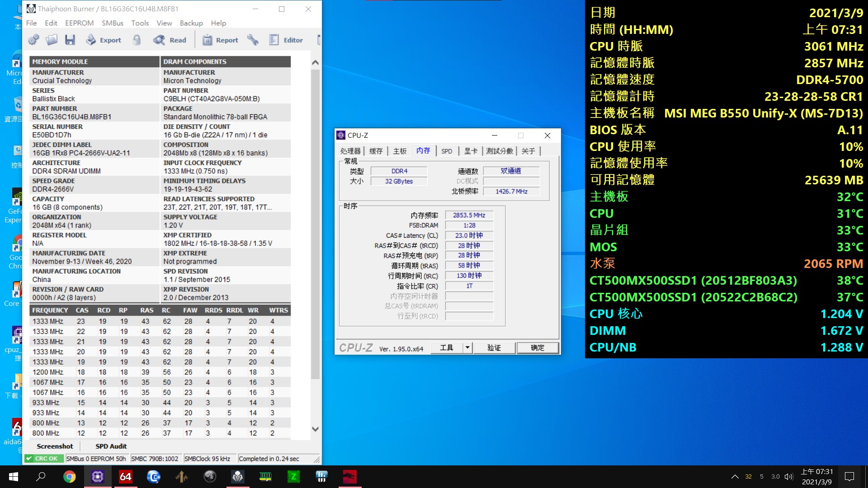Click Export in Thaiphoon Burner toolbar
This screenshot has width=868, height=488.
tap(104, 40)
